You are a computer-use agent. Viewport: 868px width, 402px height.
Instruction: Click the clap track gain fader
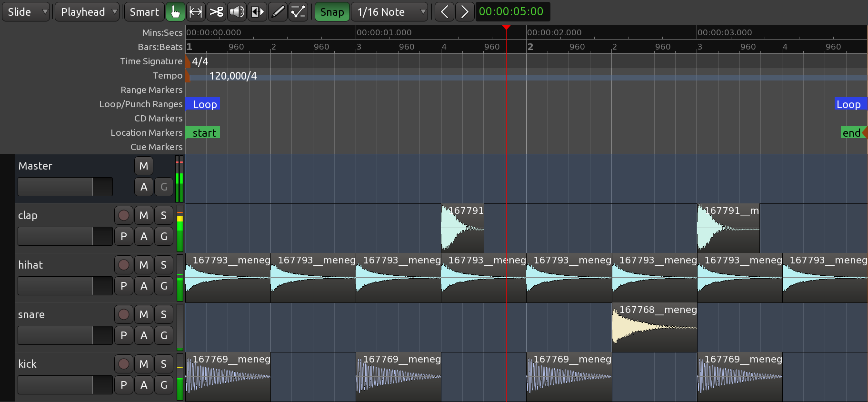65,236
